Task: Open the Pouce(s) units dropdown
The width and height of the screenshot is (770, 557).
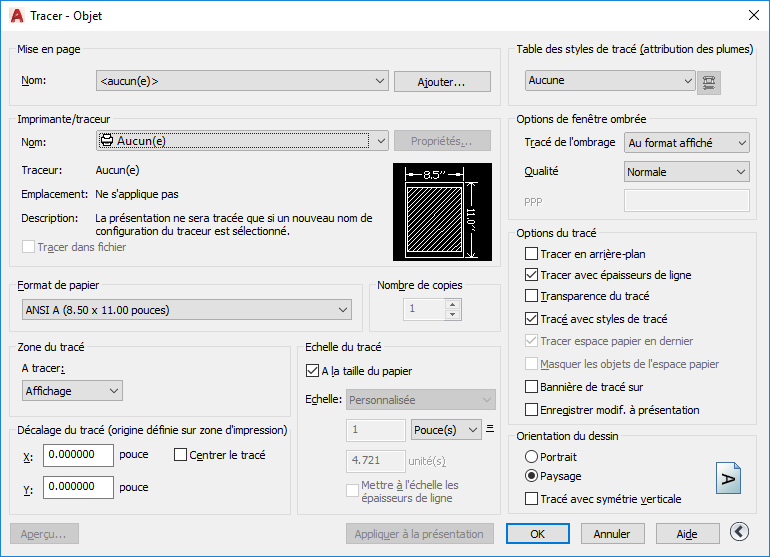Action: click(x=446, y=430)
